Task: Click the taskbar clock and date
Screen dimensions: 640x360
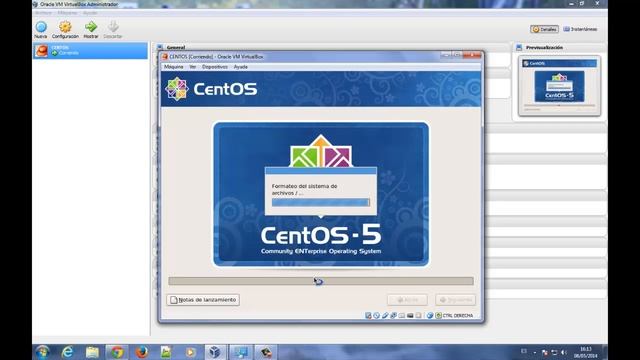Action: (586, 353)
